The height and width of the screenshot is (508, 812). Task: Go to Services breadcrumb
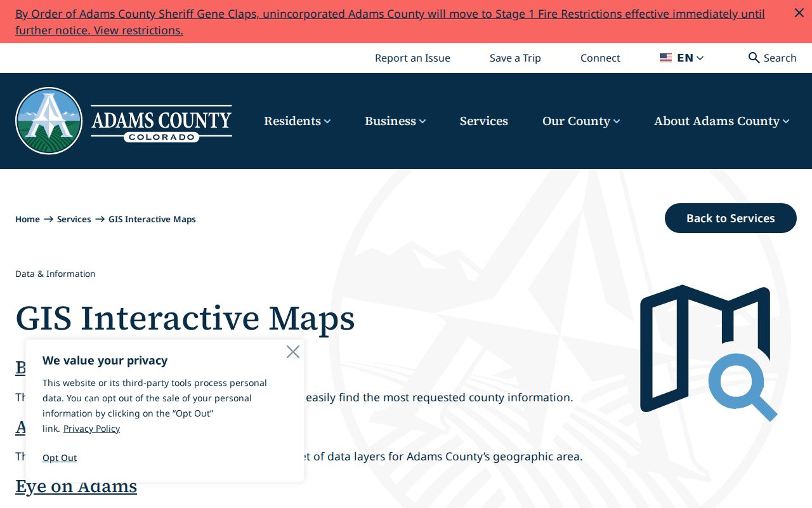coord(74,219)
